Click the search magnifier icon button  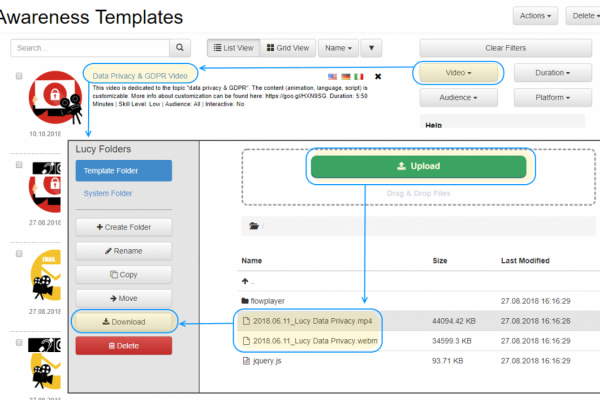tap(180, 47)
